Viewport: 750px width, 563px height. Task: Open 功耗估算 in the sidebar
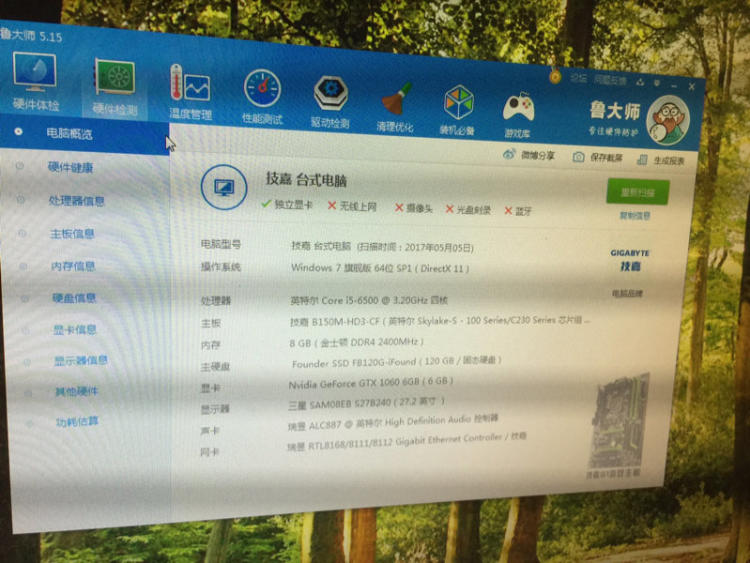pyautogui.click(x=77, y=421)
